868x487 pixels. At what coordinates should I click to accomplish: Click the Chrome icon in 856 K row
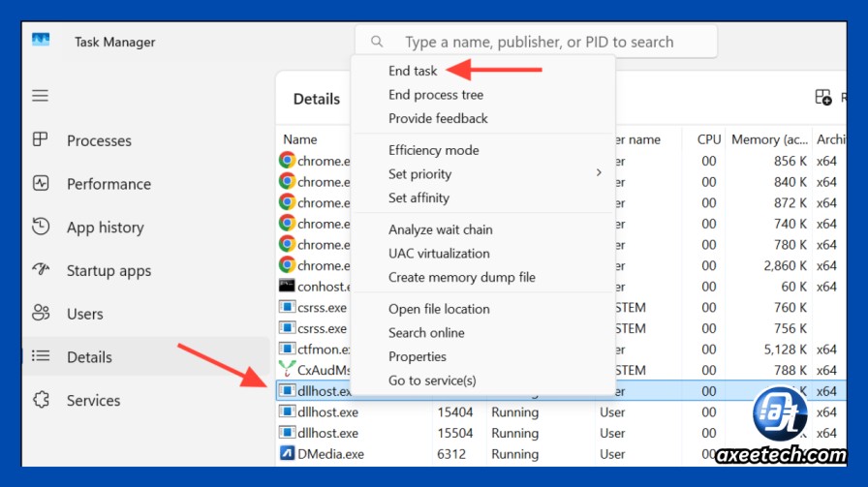pyautogui.click(x=287, y=161)
